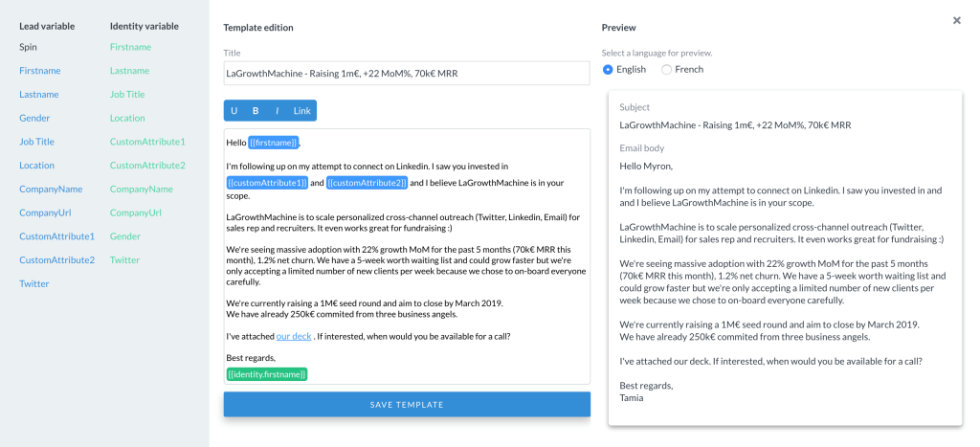Click the {{identity.firstname}} tag in editor
Image resolution: width=980 pixels, height=447 pixels.
[x=267, y=373]
